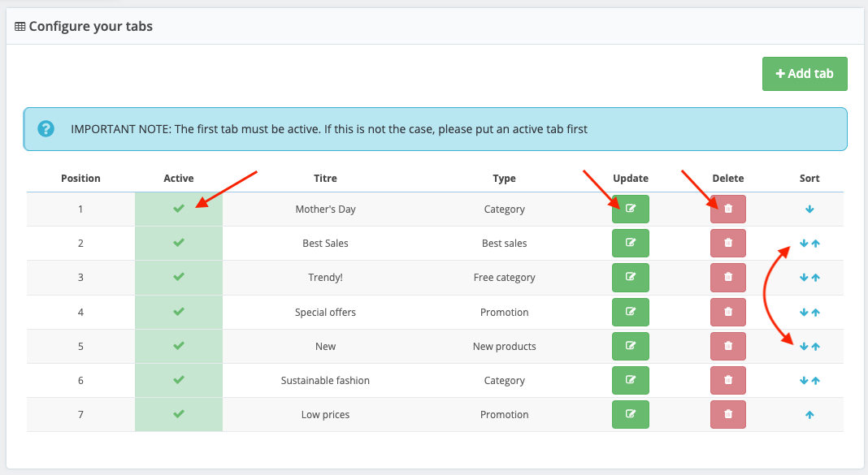Viewport: 868px width, 475px height.
Task: Delete the Special offers tab
Action: coord(728,312)
